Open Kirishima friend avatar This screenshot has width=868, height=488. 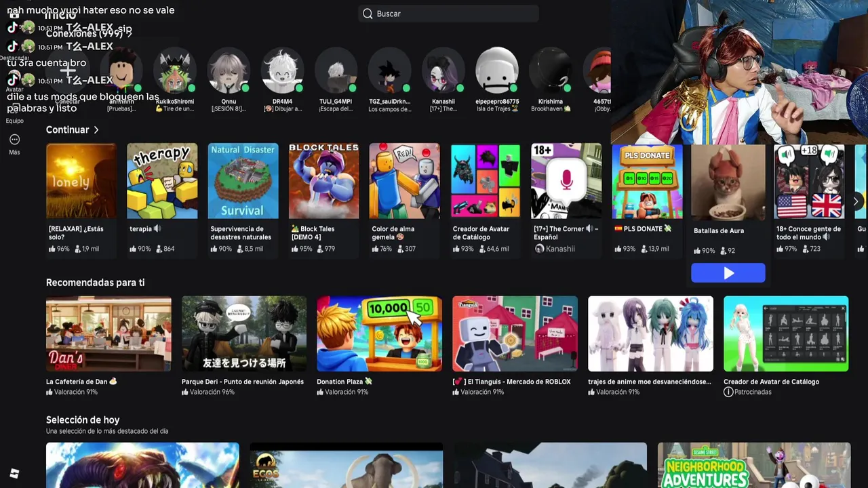[x=551, y=70]
